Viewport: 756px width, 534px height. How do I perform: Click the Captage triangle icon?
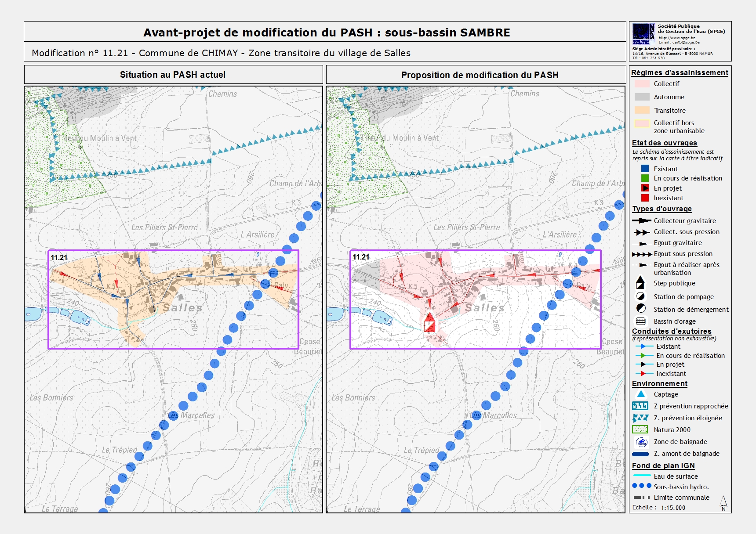click(641, 394)
